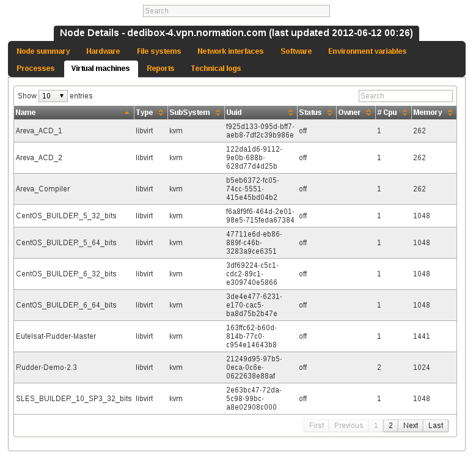476x458 pixels.
Task: Select the Rudder-Demo-2.3 row name
Action: (46, 368)
